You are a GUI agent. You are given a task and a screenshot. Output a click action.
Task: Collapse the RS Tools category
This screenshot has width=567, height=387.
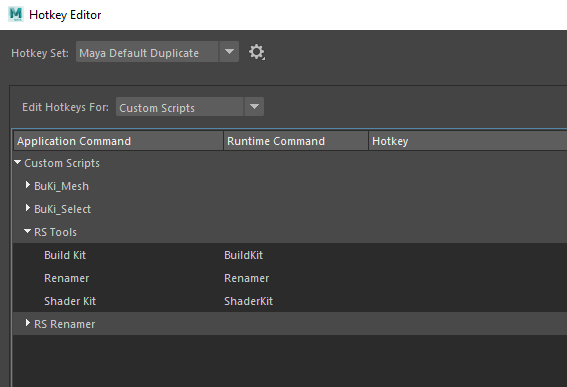pos(27,231)
